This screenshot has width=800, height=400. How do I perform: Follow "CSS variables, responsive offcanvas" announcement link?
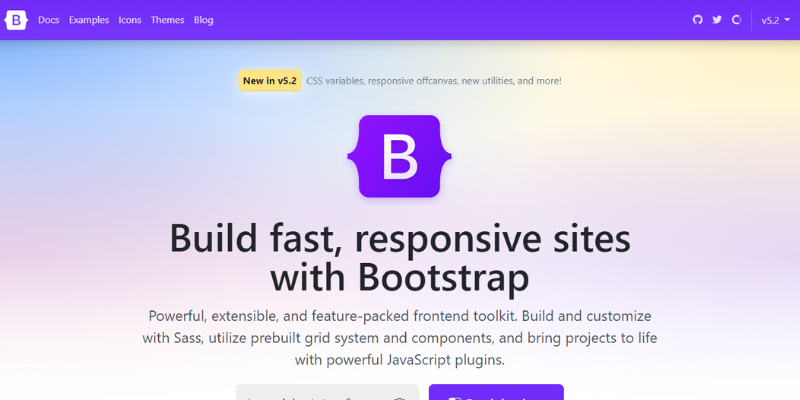point(434,81)
